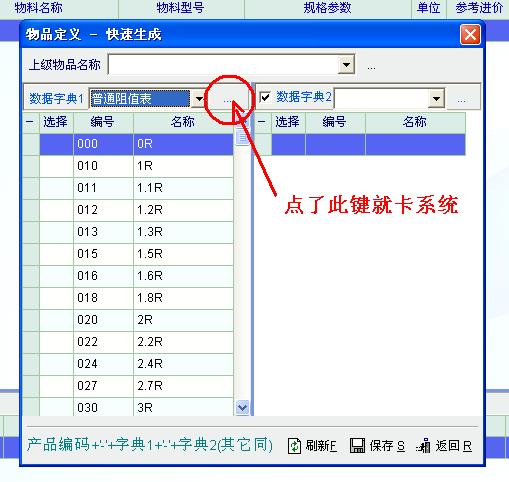Expand the 数据字典1 combo box arrow
The width and height of the screenshot is (509, 482).
tap(199, 99)
